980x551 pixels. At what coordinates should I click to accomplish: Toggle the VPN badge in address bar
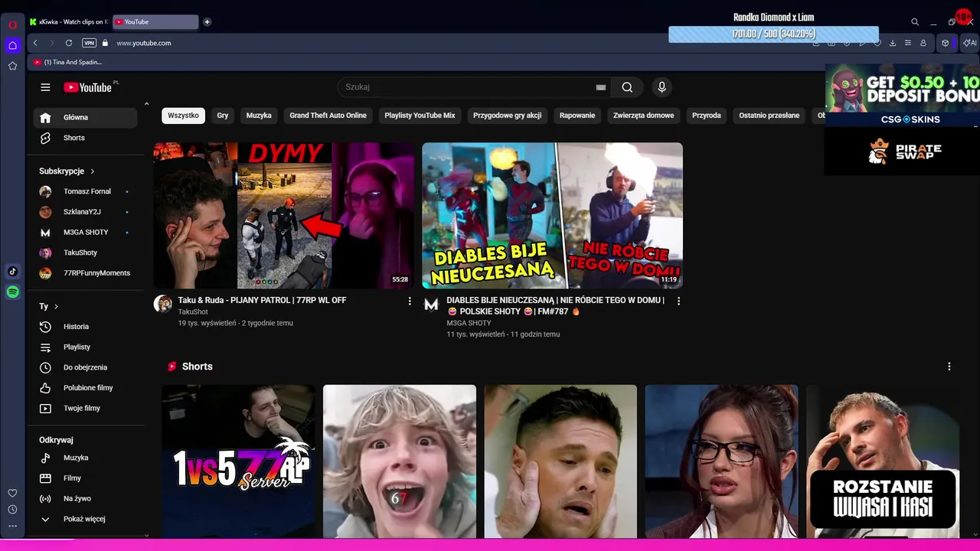(x=89, y=43)
